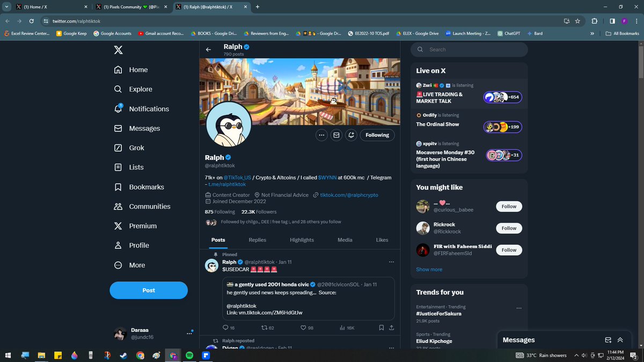Click Show more under You might like
Image resolution: width=644 pixels, height=362 pixels.
tap(429, 269)
